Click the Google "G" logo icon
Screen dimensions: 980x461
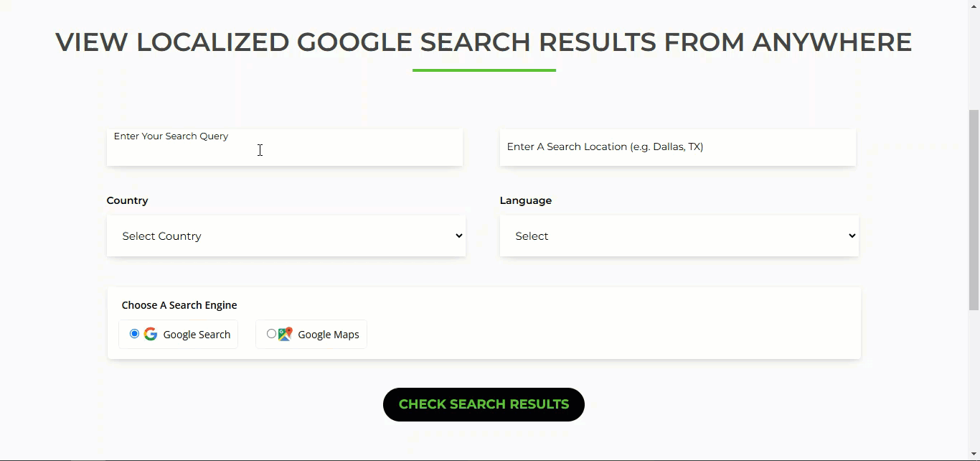151,334
